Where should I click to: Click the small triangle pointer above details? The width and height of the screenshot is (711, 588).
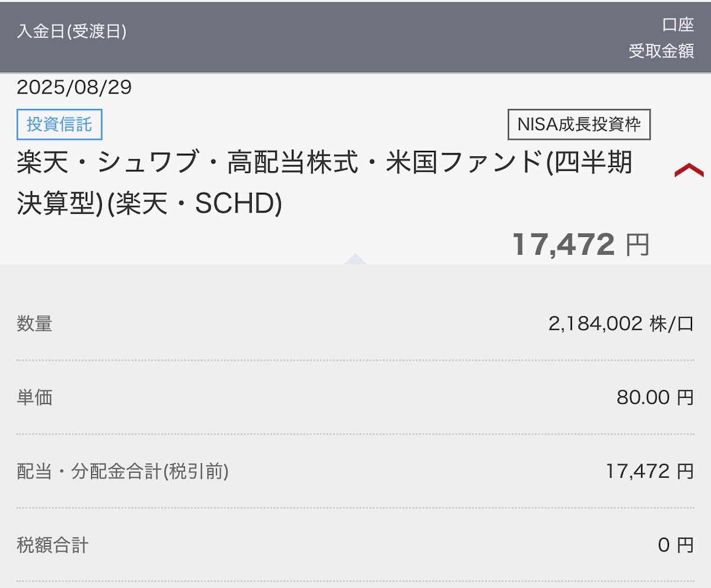click(355, 258)
